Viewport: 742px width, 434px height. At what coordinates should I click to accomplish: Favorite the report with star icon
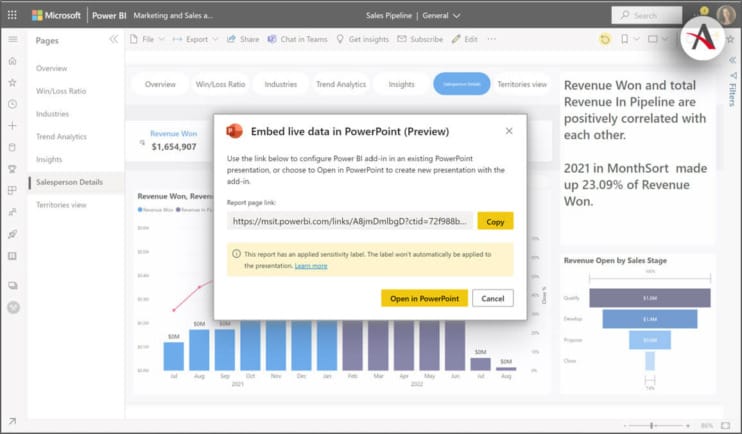(x=730, y=39)
